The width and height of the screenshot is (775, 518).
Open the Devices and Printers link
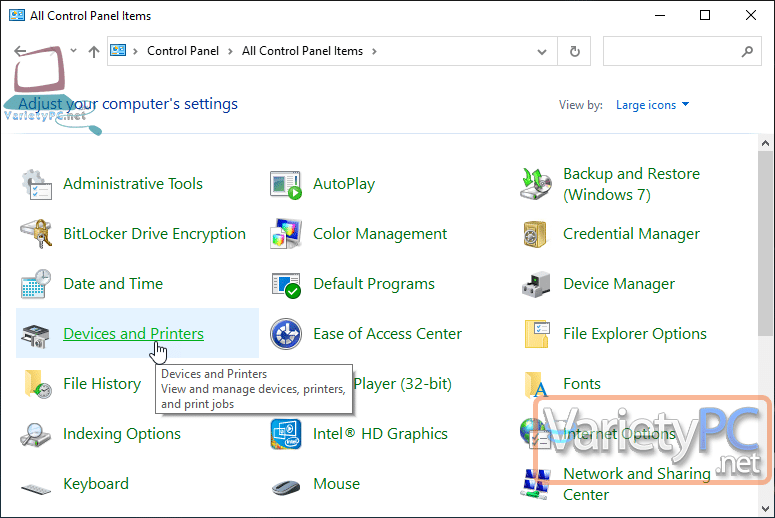point(133,334)
